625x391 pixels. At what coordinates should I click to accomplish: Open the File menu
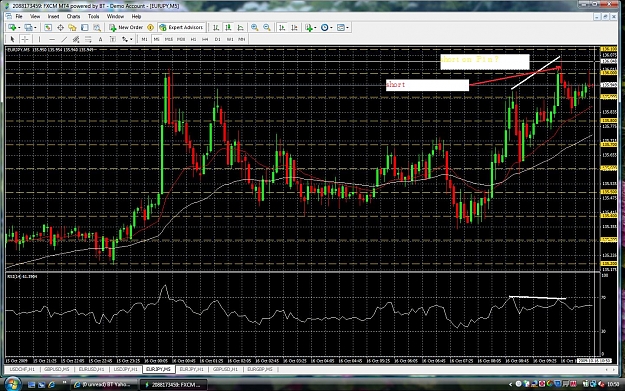tap(19, 16)
